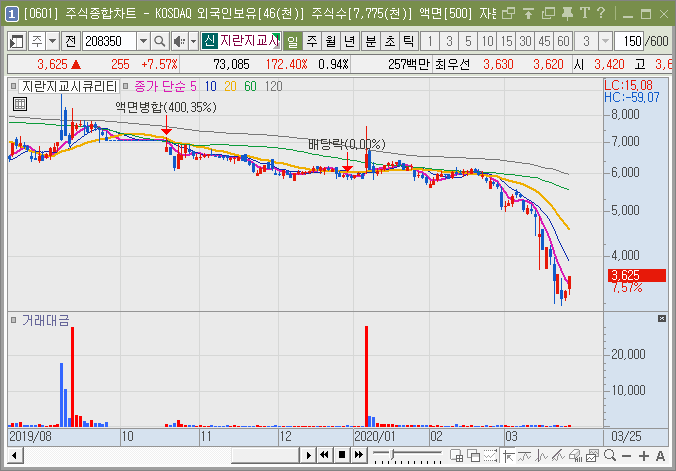The height and width of the screenshot is (471, 676).
Task: Click the 배당락(0.00%) annotation label
Action: click(x=347, y=144)
